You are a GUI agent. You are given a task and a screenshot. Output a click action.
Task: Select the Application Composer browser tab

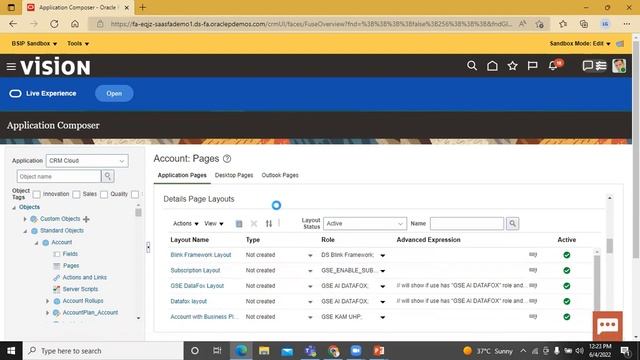[78, 7]
